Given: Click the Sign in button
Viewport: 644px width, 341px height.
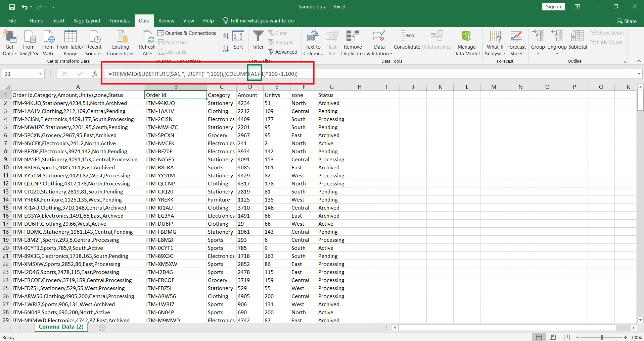Looking at the screenshot, I should pyautogui.click(x=553, y=7).
